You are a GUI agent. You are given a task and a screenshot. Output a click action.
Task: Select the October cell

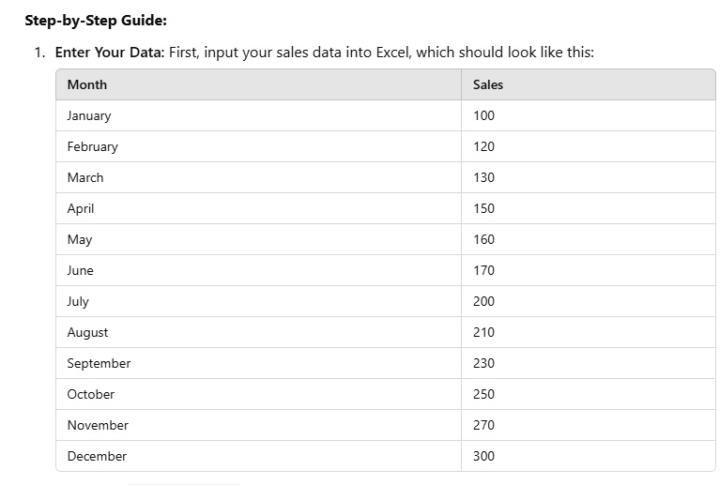coord(91,395)
